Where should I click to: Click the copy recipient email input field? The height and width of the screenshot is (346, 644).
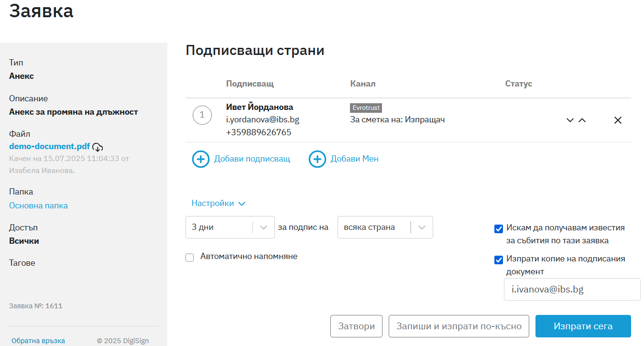(572, 290)
